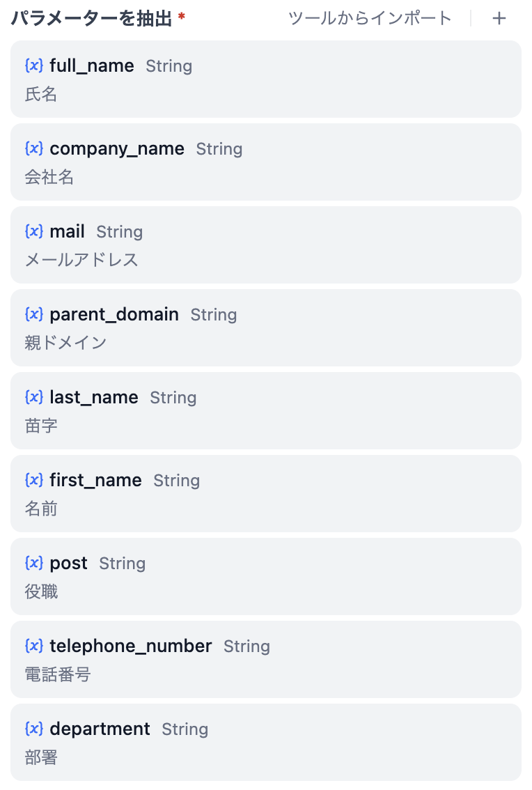This screenshot has width=532, height=790.
Task: Click variable icon beside parent_domain
Action: [34, 314]
